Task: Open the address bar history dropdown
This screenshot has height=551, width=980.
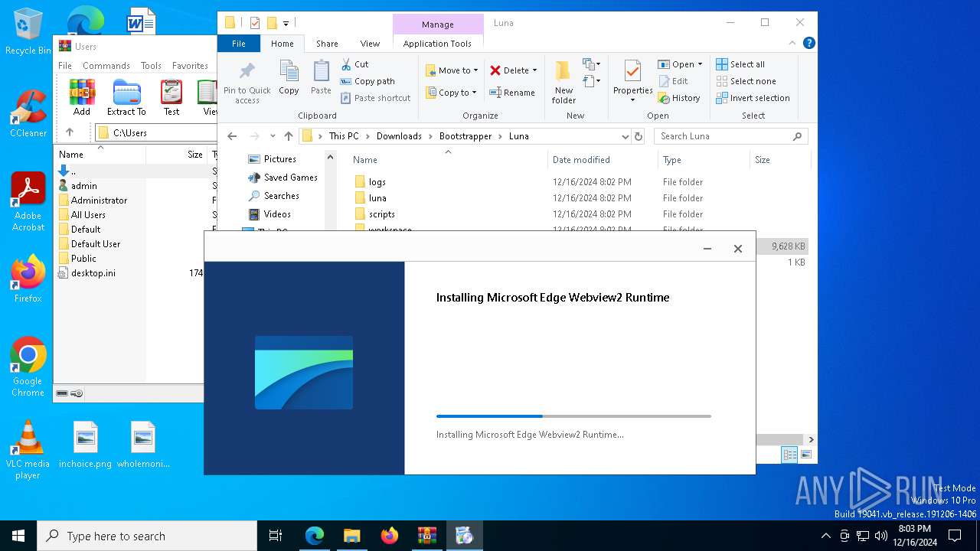Action: point(626,136)
